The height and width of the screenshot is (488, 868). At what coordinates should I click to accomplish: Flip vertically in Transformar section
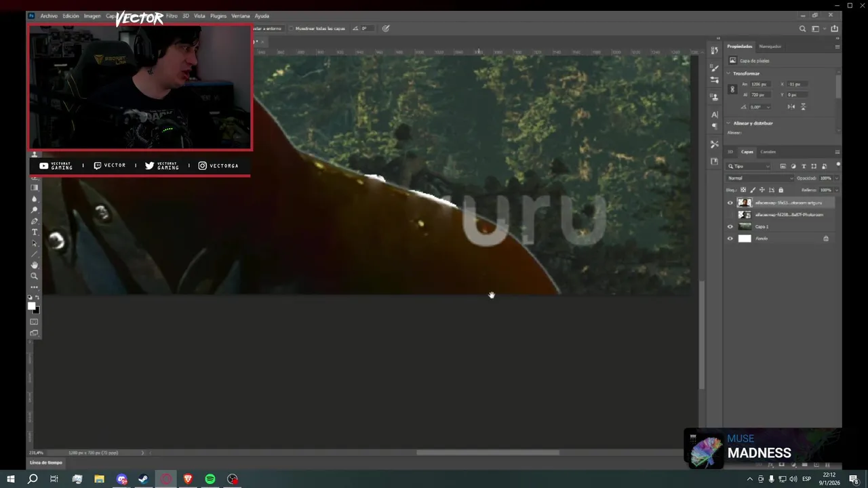pos(804,106)
